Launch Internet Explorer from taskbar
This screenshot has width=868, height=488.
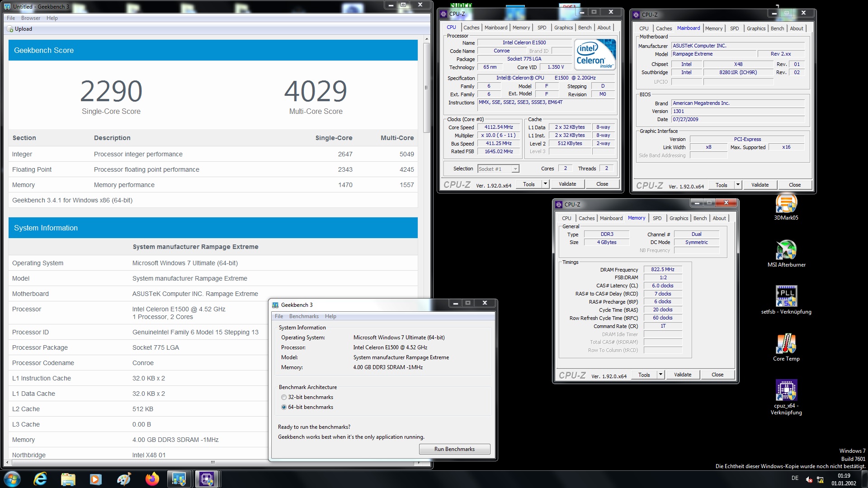(40, 479)
